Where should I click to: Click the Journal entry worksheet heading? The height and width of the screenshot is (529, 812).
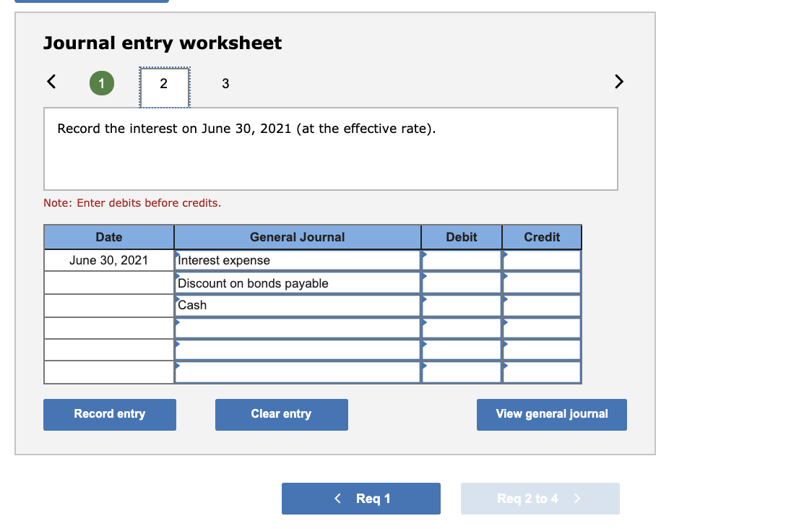(163, 43)
